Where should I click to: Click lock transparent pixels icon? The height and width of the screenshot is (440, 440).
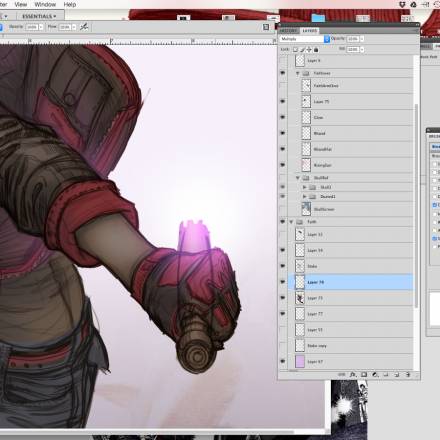295,50
